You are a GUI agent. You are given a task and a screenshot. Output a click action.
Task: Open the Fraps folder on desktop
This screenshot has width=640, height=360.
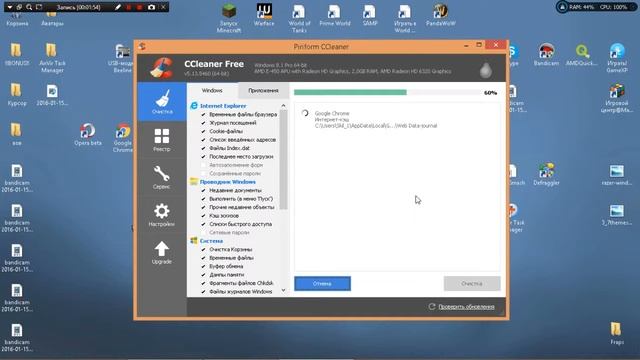tap(617, 333)
